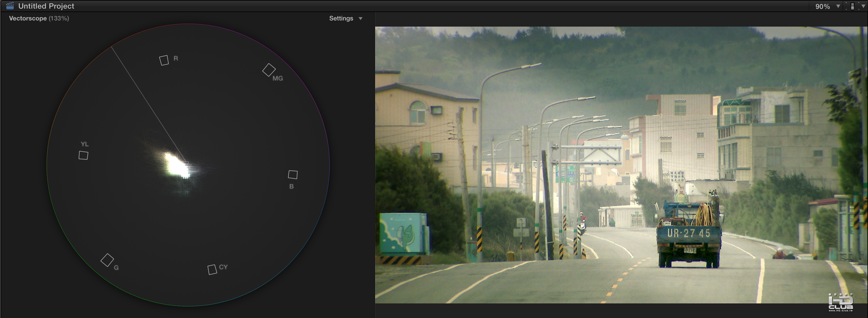Click the YL yellow target box
The image size is (868, 318).
click(83, 155)
